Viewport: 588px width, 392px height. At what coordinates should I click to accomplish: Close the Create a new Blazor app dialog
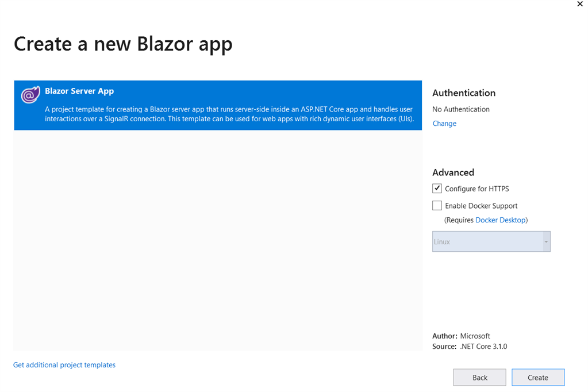(580, 4)
